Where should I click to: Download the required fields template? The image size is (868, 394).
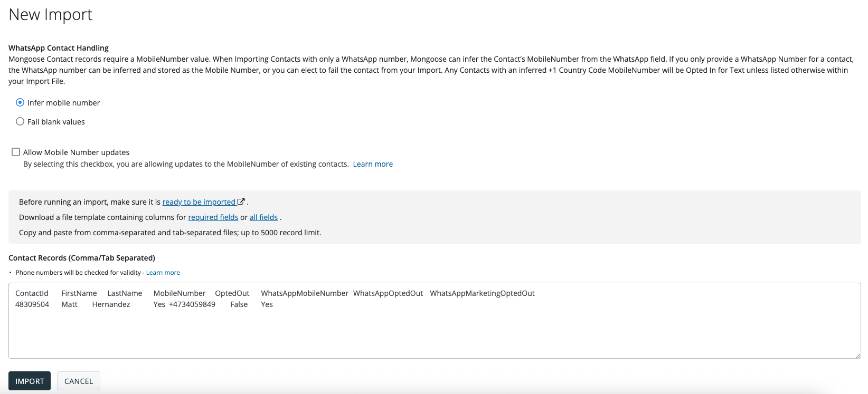(213, 217)
